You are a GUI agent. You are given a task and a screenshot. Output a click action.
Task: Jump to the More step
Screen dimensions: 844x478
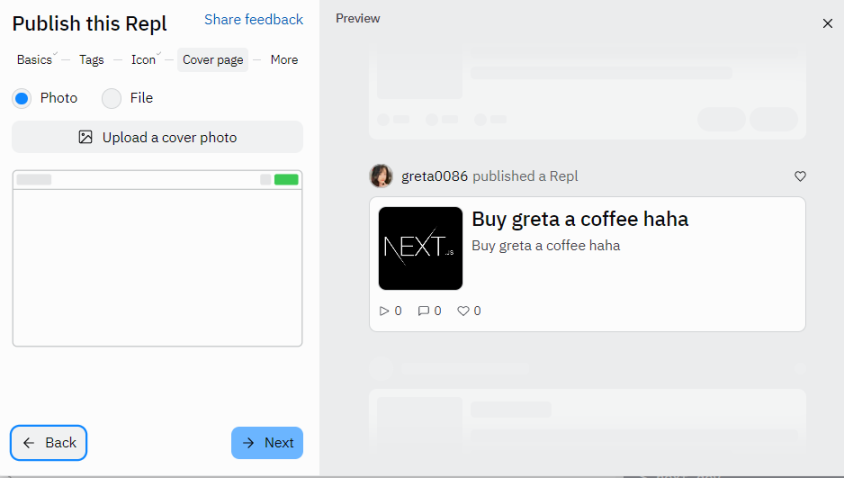point(284,60)
